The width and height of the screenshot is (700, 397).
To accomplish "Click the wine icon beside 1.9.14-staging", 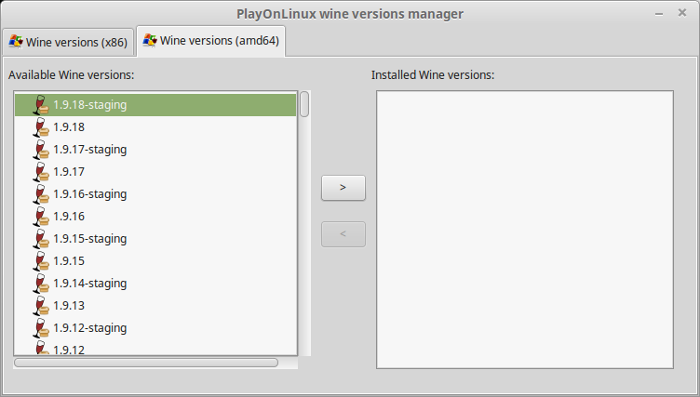I will [41, 283].
